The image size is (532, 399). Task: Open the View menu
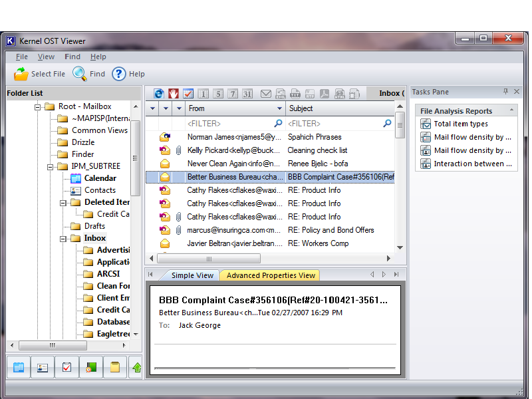click(x=46, y=57)
